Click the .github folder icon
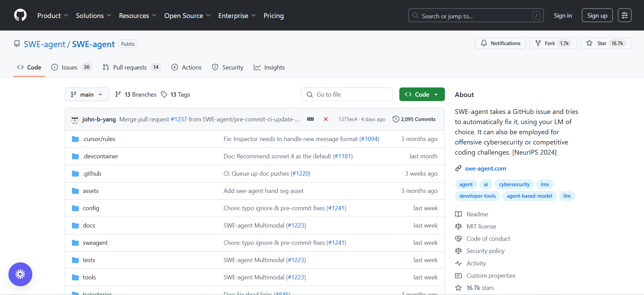Viewport: 644px width, 295px height. tap(75, 174)
